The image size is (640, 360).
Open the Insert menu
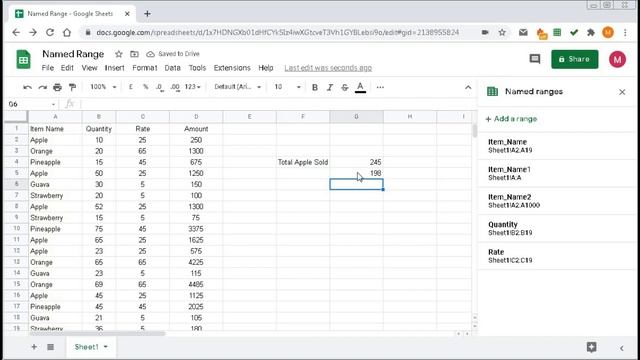pyautogui.click(x=114, y=68)
